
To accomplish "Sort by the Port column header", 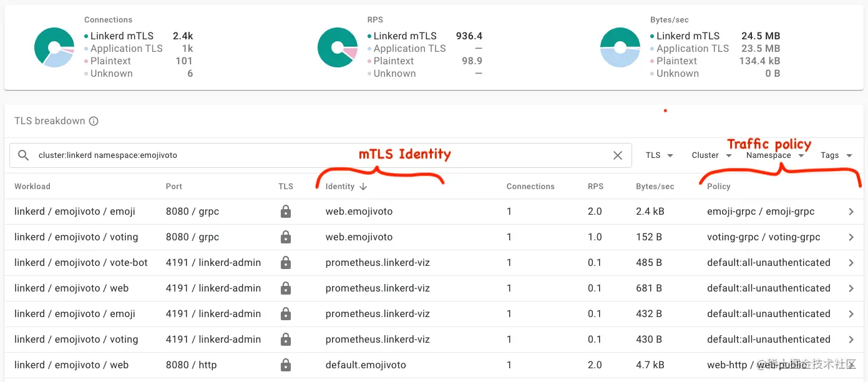I will (x=174, y=187).
